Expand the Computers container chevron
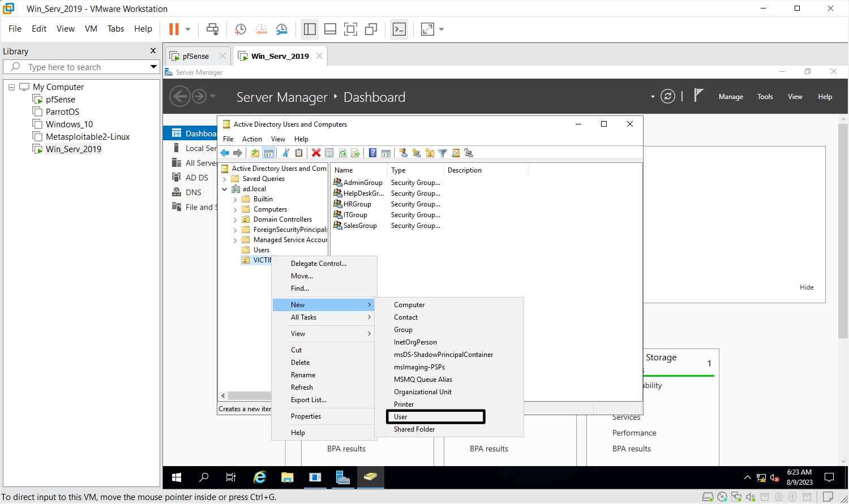 tap(235, 209)
